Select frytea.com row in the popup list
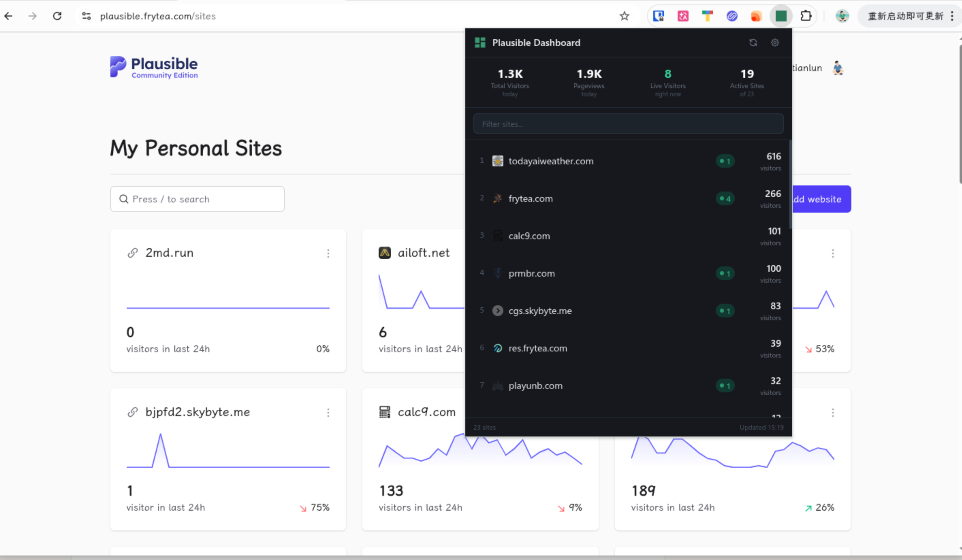This screenshot has height=560, width=962. tap(530, 198)
